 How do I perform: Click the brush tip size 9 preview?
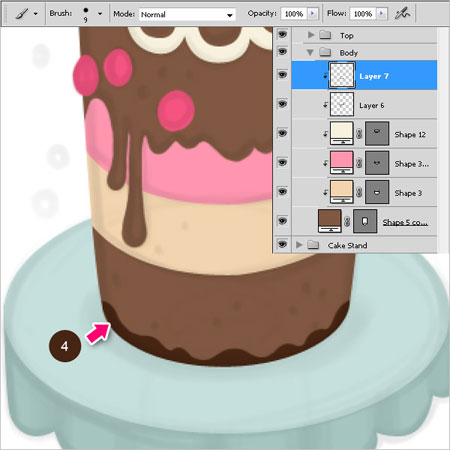tap(86, 15)
